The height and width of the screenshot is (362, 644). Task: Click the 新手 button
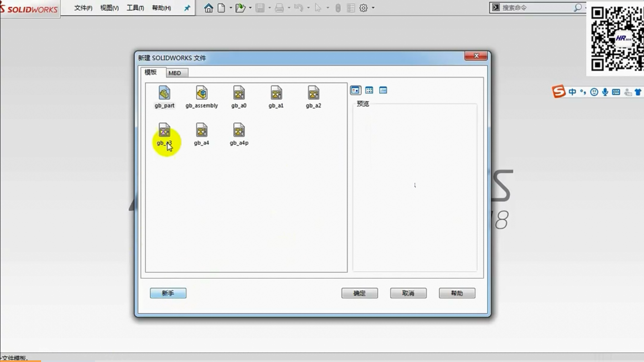coord(168,293)
